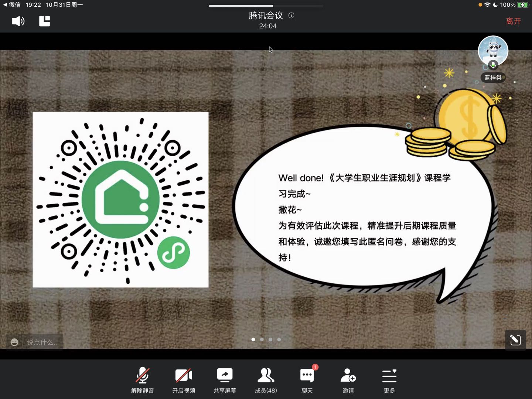Return to 微信 via back arrow

pos(11,5)
